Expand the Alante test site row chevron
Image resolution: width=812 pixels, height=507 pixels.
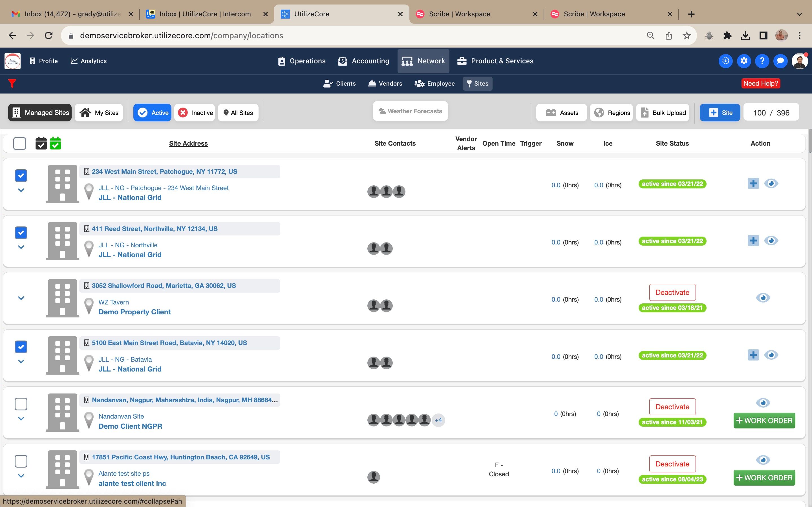[x=21, y=476]
